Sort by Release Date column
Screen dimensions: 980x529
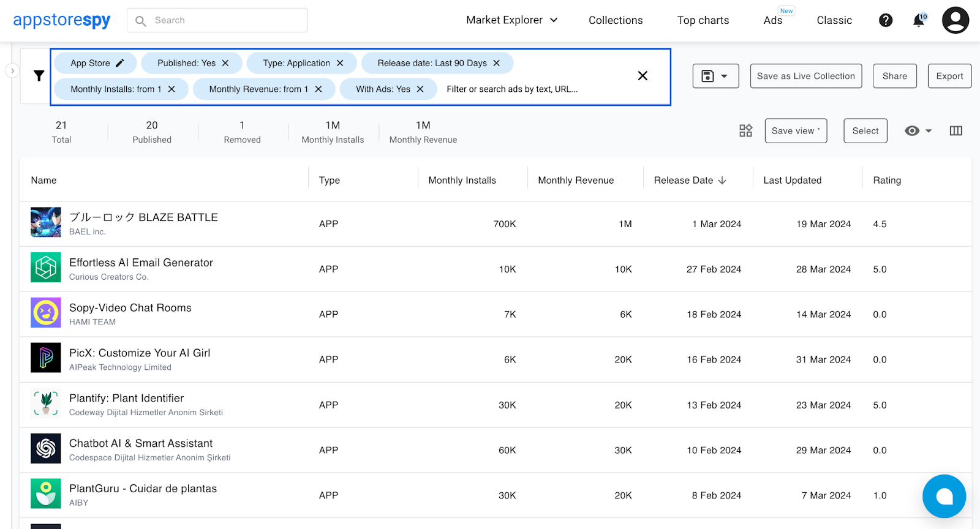690,180
